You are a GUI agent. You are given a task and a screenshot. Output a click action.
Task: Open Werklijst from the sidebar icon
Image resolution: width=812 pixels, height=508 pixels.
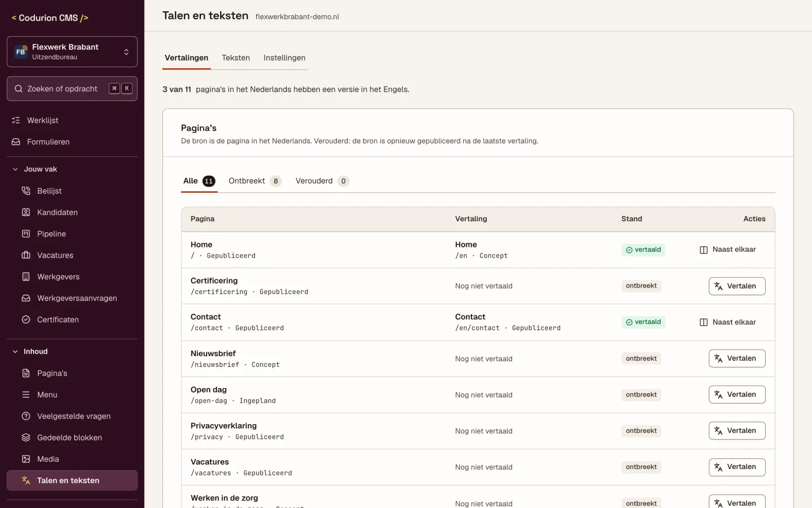[x=16, y=120]
